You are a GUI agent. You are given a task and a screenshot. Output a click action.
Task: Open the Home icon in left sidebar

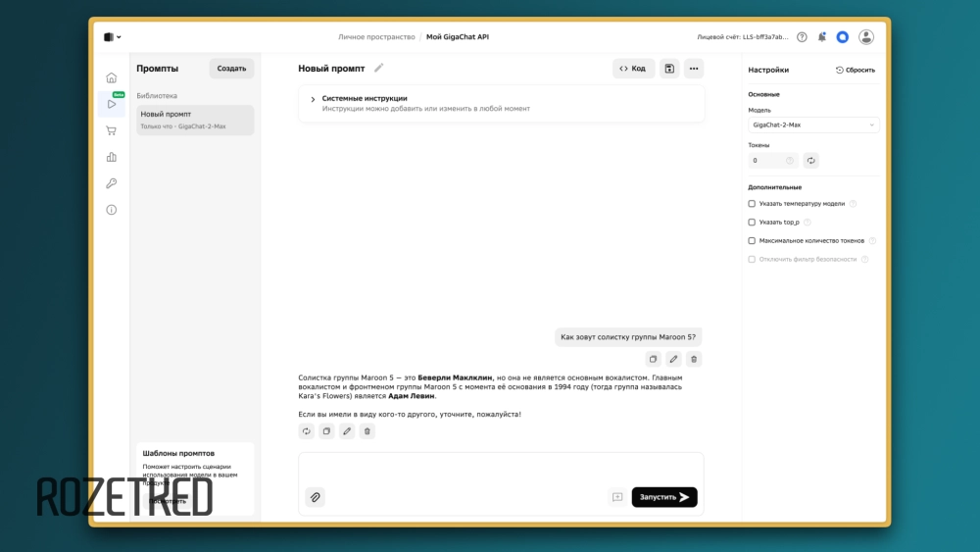pyautogui.click(x=111, y=77)
